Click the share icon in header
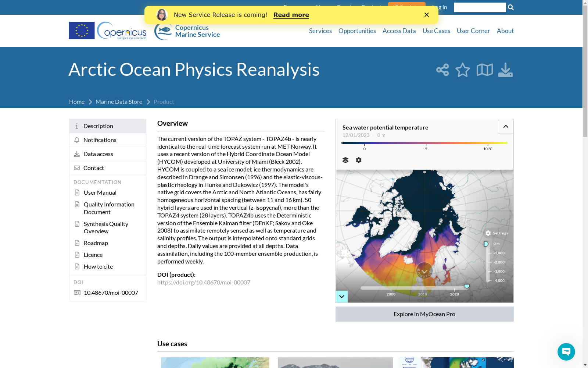Screen dimensions: 588x368 click(442, 70)
